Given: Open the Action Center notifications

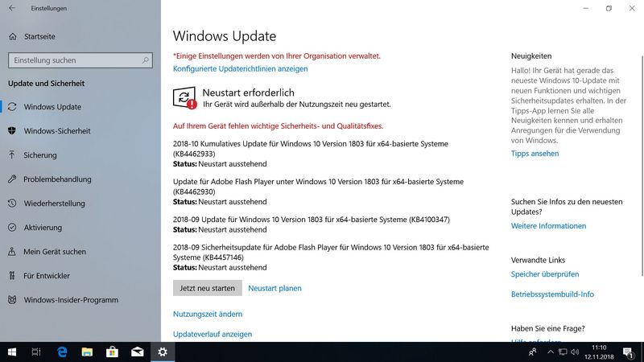Looking at the screenshot, I should 628,352.
